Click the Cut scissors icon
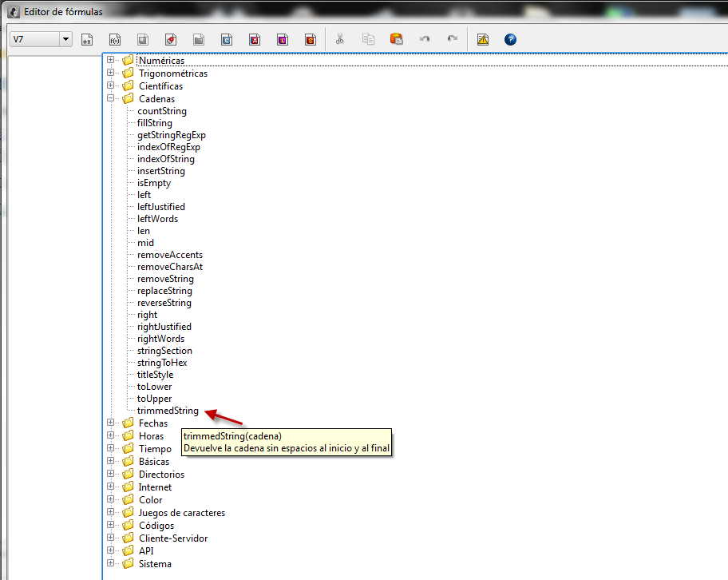Image resolution: width=728 pixels, height=580 pixels. tap(340, 39)
